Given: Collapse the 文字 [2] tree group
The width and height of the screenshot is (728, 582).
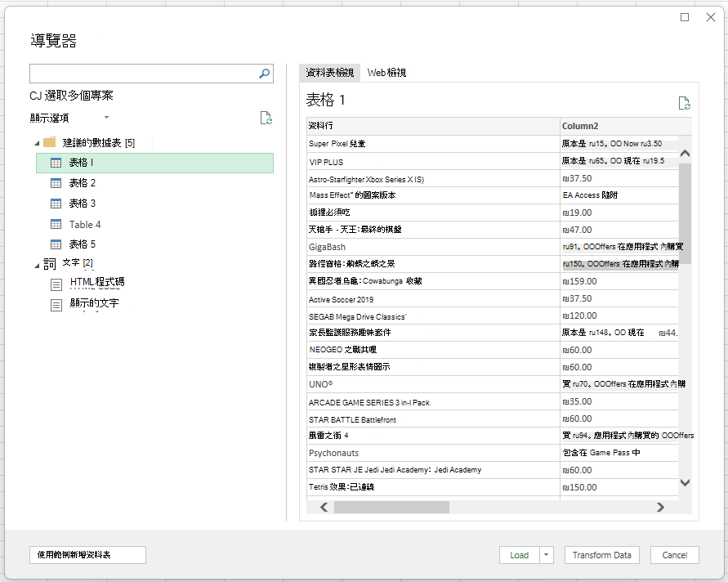Looking at the screenshot, I should 37,266.
